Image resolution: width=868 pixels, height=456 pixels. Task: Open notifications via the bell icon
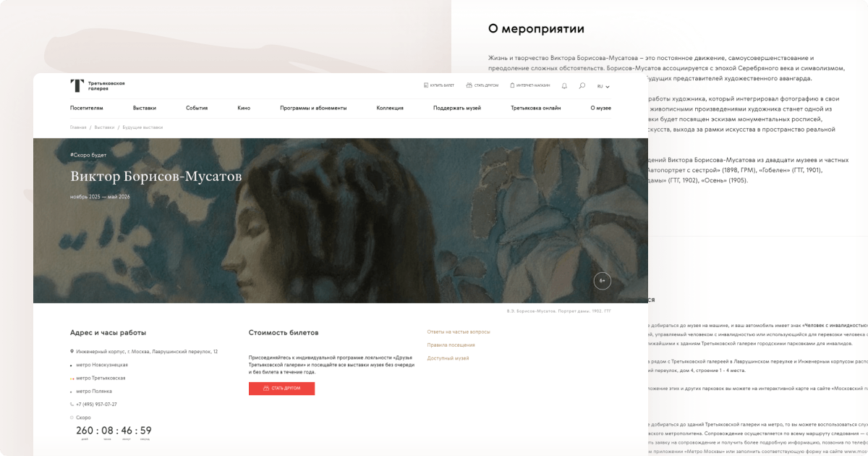click(x=564, y=85)
